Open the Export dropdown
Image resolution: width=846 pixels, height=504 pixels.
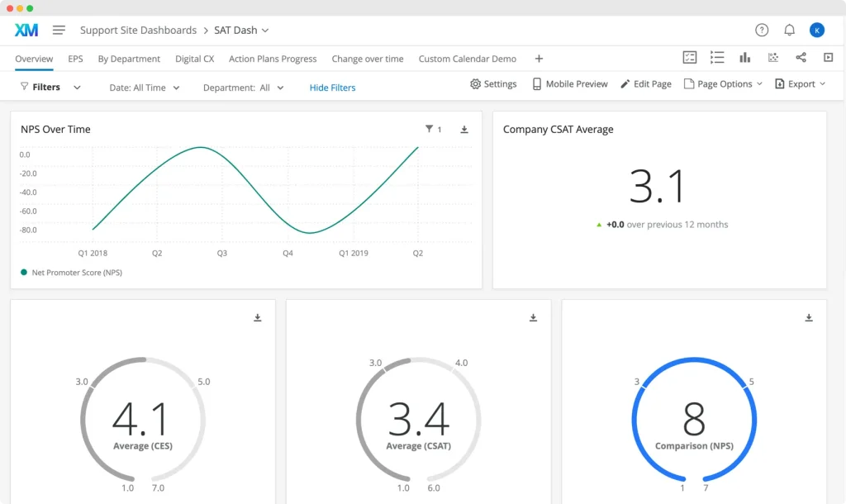[x=800, y=83]
